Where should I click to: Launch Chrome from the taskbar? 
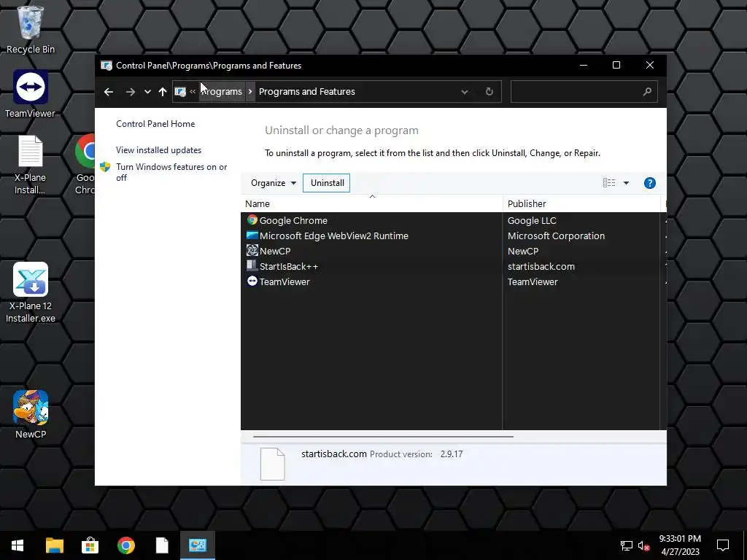click(125, 545)
